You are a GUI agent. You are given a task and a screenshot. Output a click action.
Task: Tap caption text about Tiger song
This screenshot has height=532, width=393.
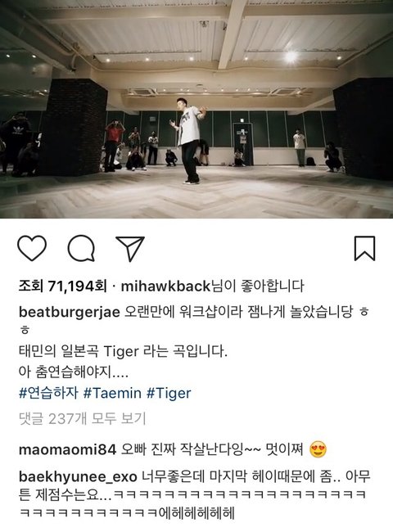click(123, 351)
